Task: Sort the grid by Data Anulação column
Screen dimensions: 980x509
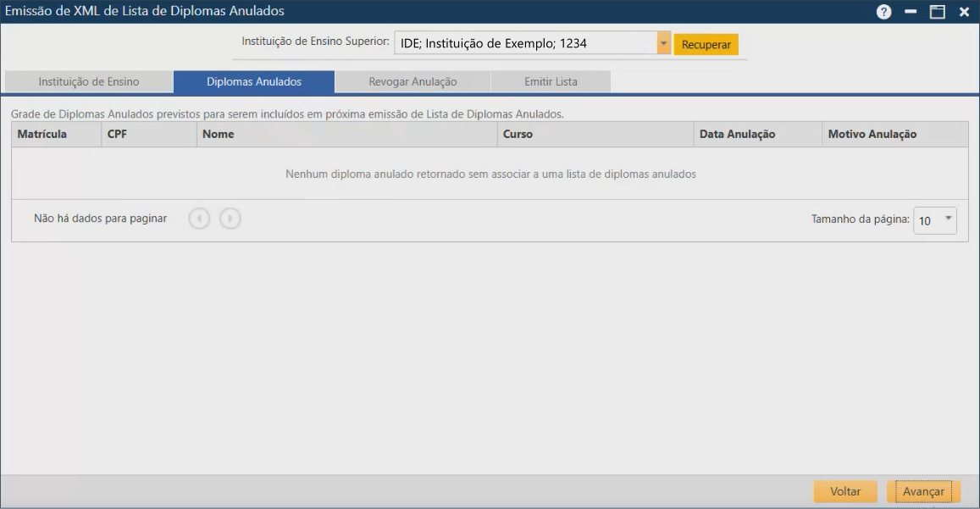Action: [741, 134]
